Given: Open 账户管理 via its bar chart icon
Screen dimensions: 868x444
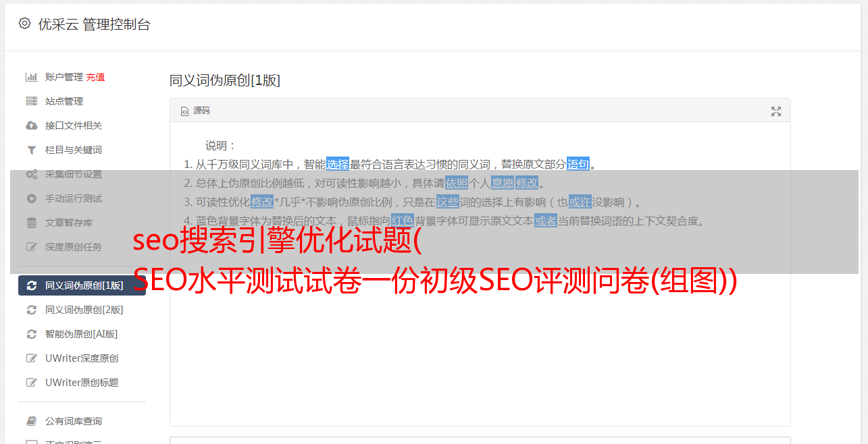Looking at the screenshot, I should [31, 77].
